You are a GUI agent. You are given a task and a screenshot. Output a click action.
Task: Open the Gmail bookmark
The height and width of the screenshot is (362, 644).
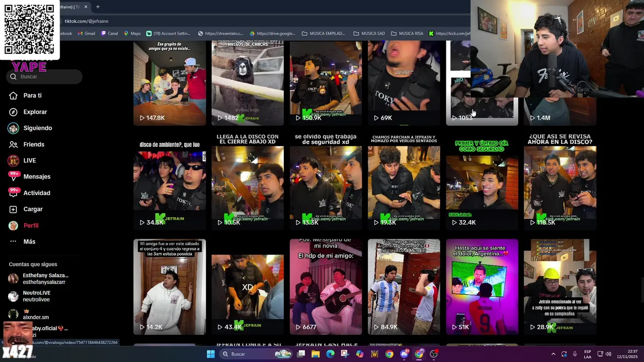[86, 34]
